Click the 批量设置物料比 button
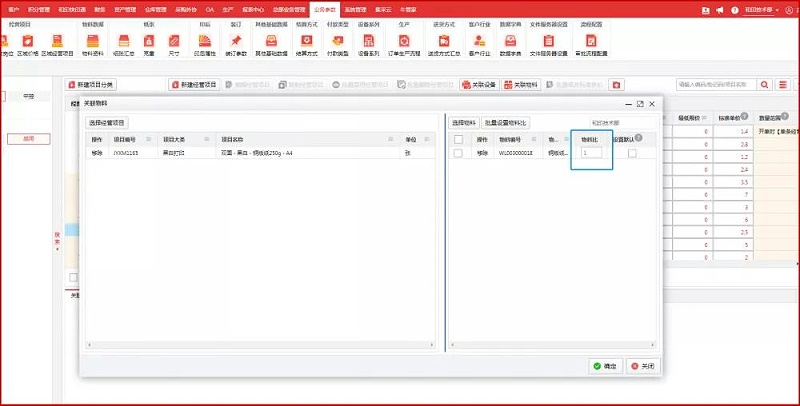Image resolution: width=800 pixels, height=406 pixels. point(505,122)
